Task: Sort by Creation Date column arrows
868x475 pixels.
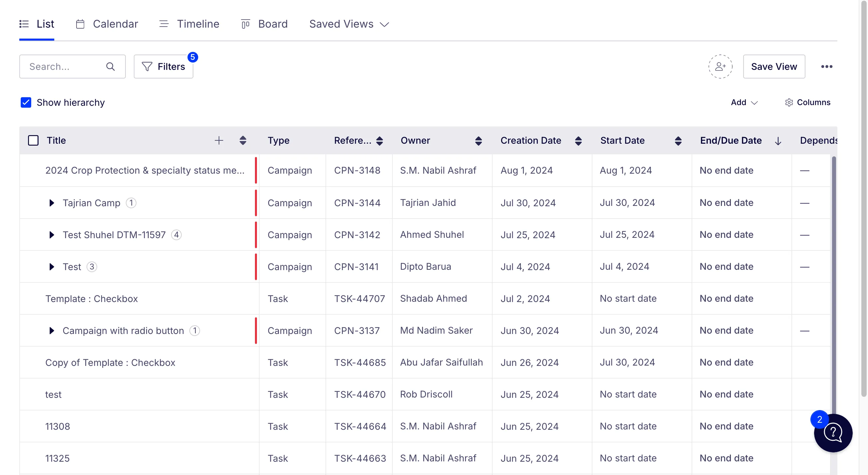Action: [x=578, y=140]
